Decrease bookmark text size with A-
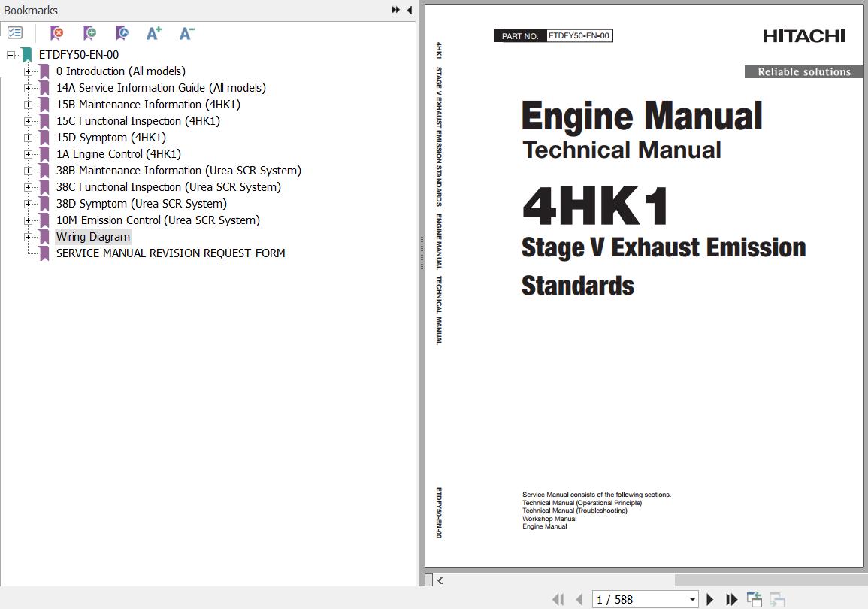Viewport: 868px width, 609px height. (186, 33)
